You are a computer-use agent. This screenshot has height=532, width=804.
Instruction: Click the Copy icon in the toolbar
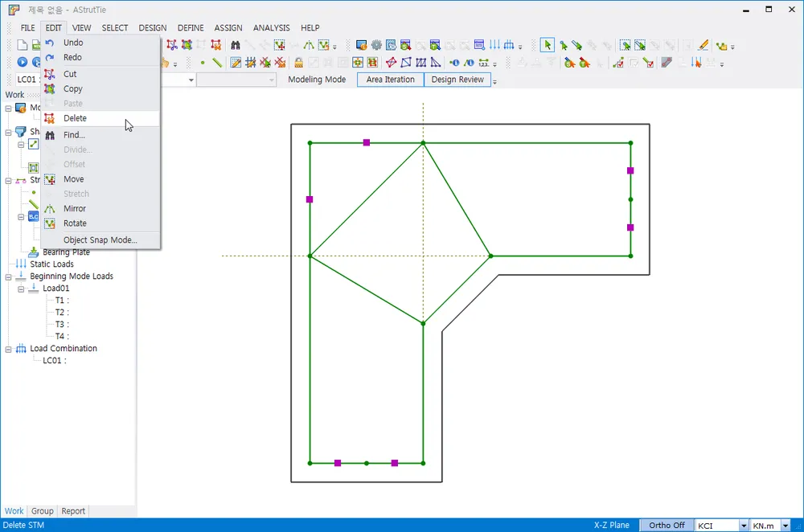click(x=187, y=45)
